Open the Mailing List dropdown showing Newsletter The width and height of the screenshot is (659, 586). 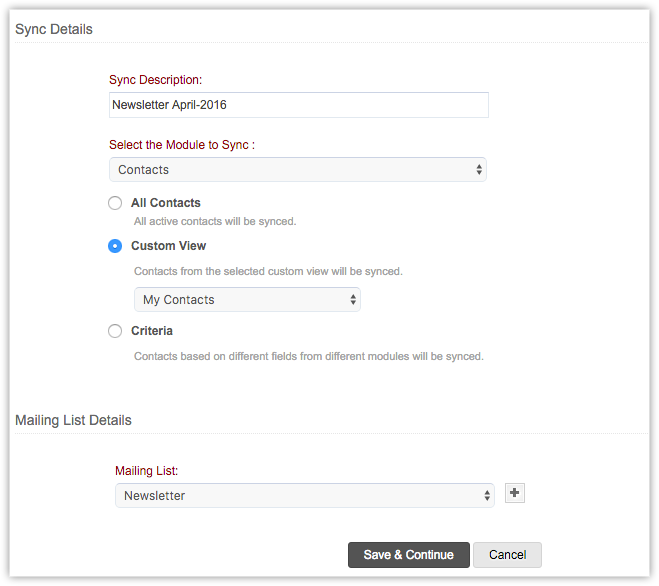click(x=305, y=496)
